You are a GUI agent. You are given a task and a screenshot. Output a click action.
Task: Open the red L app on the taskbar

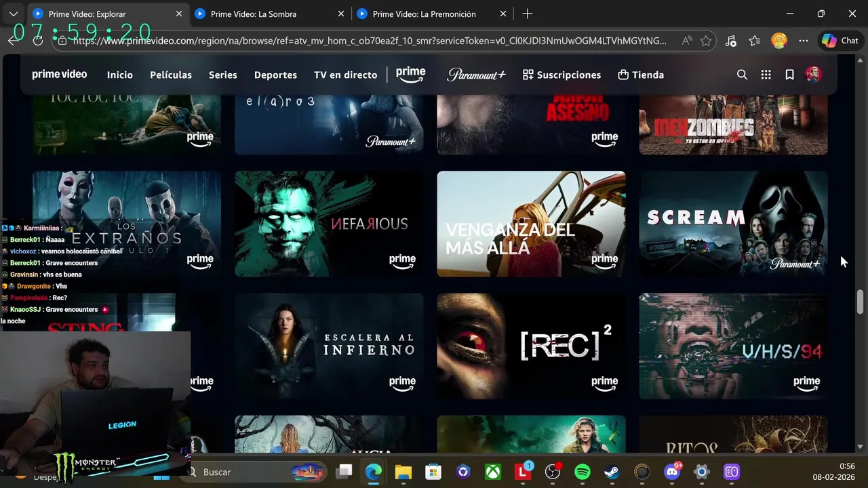pos(523,472)
